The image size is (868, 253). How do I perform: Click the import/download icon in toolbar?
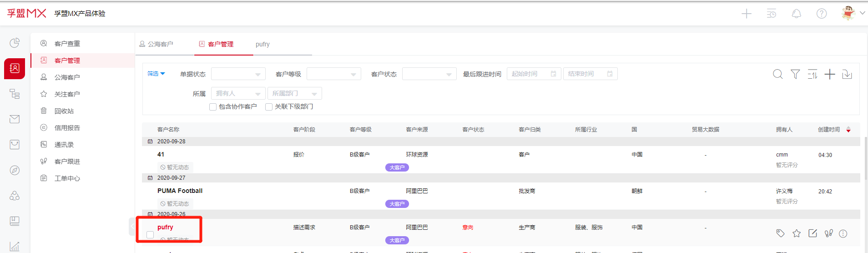(847, 74)
